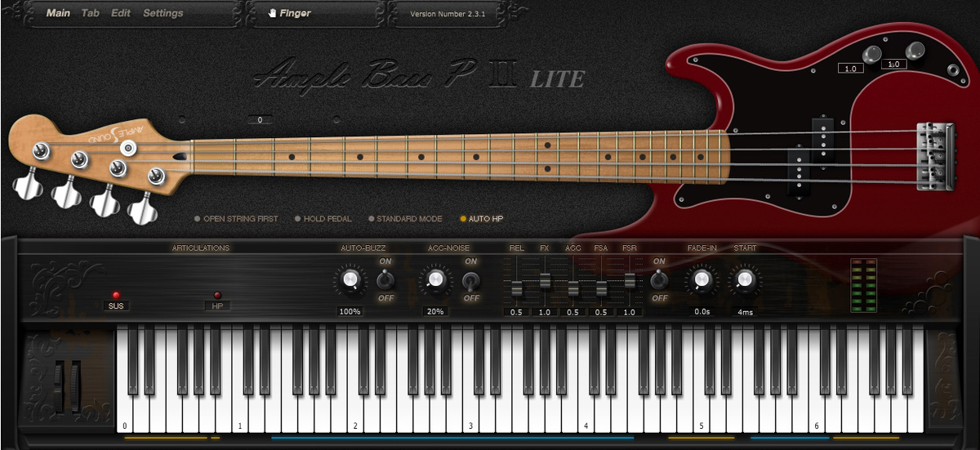
Task: Click the bottommost tuning peg
Action: coord(142,209)
